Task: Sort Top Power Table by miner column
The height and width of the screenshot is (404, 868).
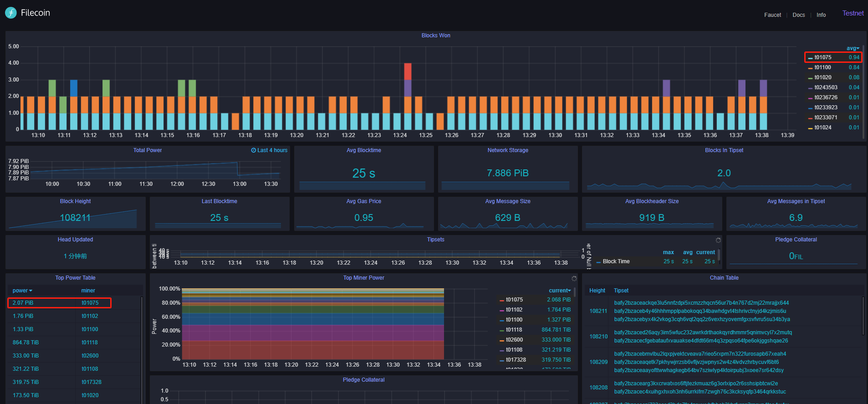Action: [x=88, y=291]
